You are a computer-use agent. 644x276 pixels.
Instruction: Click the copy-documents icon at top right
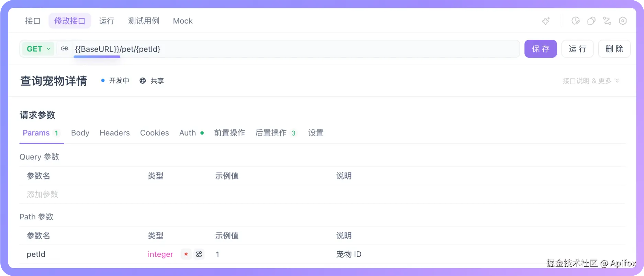click(x=591, y=21)
